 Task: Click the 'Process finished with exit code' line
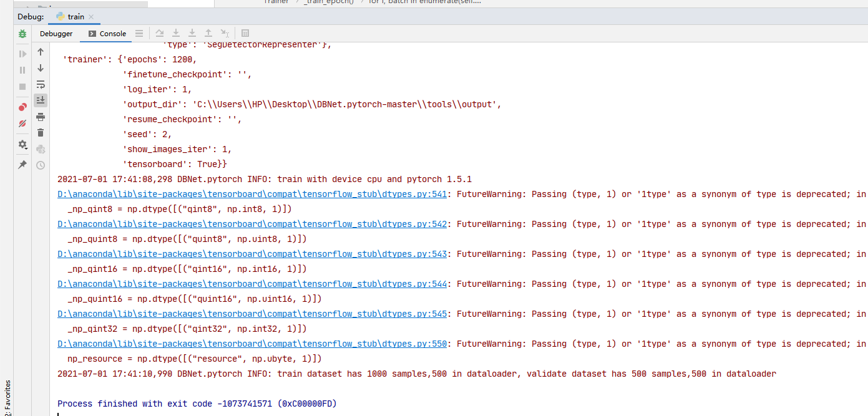click(197, 404)
